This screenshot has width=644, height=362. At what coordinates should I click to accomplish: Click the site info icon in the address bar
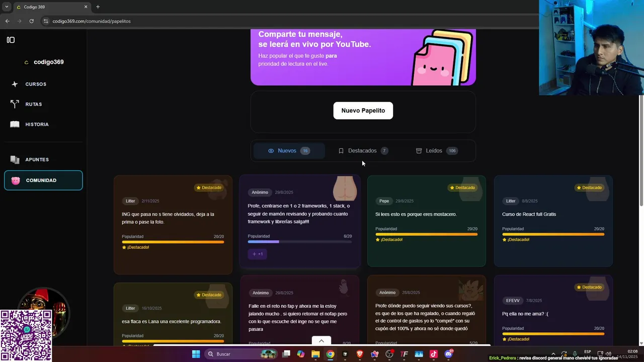[46, 21]
